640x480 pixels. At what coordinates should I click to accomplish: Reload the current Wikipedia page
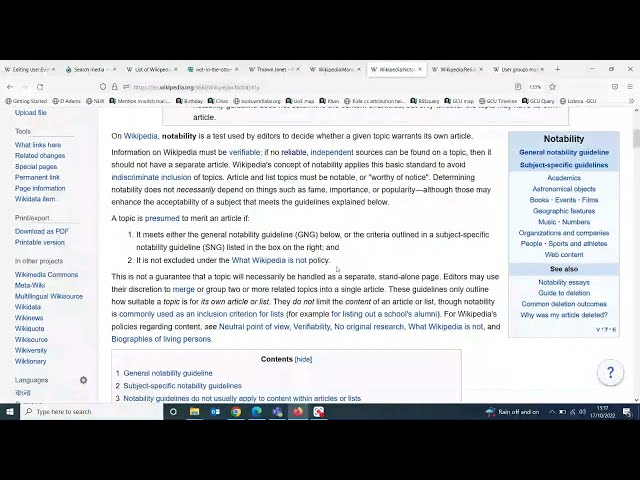pos(40,87)
